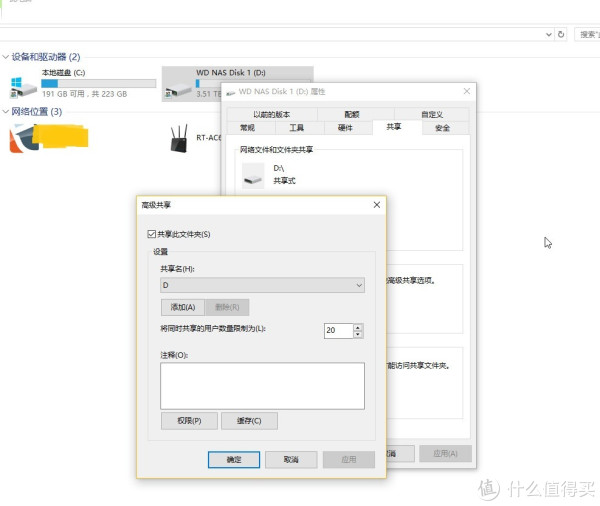Collapse the Network locations group

point(5,112)
